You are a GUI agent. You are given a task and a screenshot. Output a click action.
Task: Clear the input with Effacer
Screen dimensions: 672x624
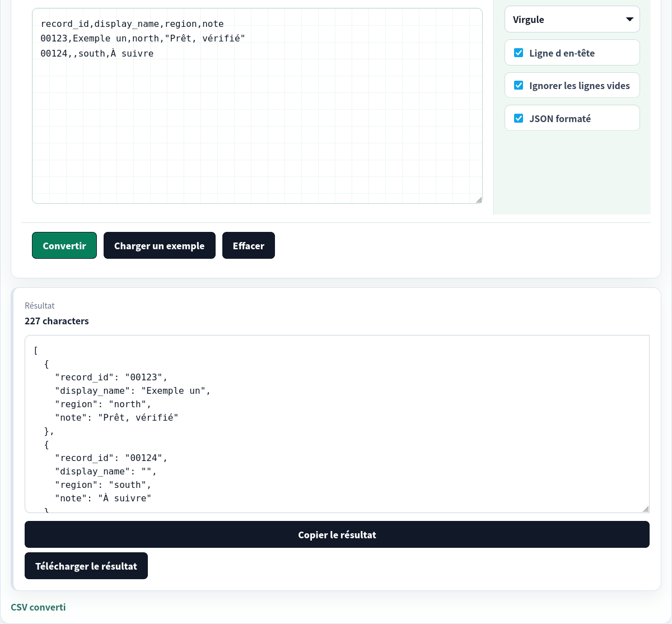pos(249,245)
